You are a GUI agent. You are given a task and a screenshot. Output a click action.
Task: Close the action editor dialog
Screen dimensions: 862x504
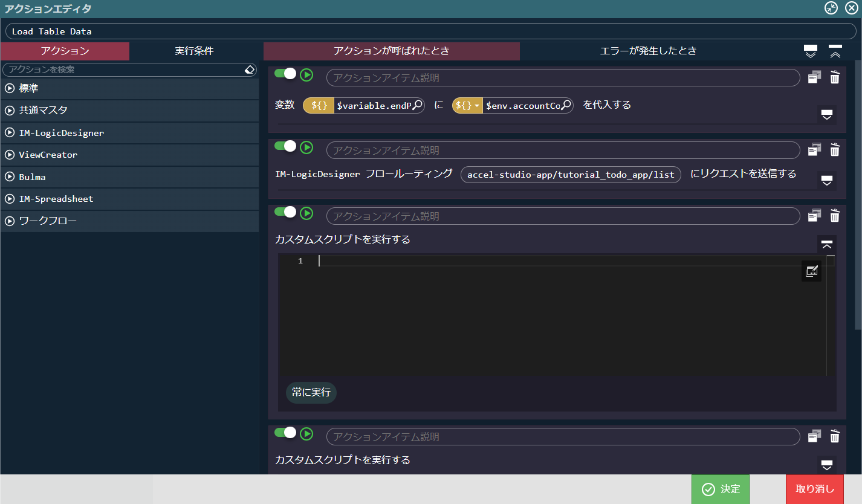(x=851, y=8)
